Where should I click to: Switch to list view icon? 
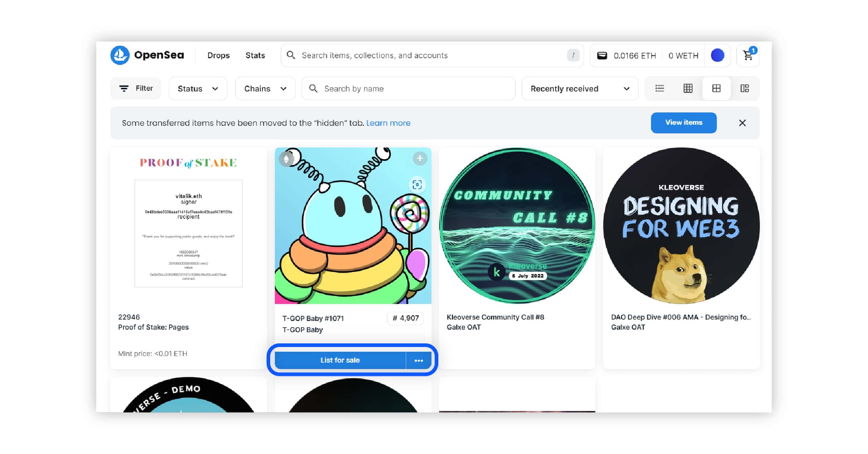point(659,88)
